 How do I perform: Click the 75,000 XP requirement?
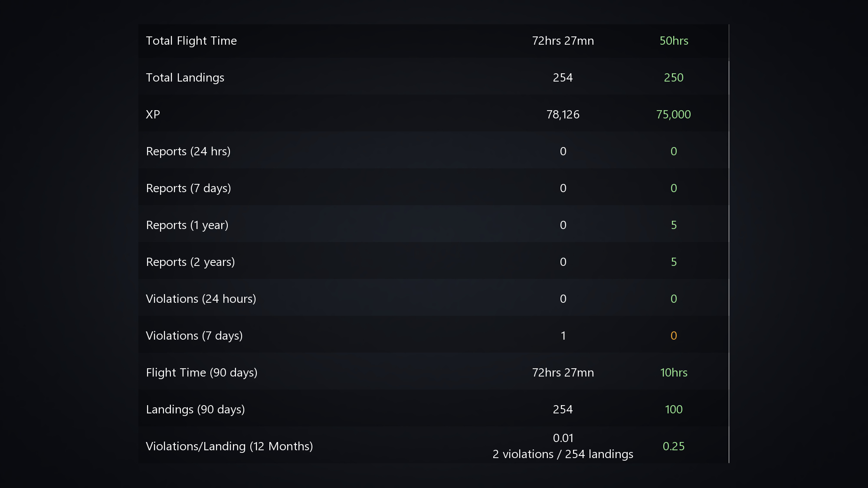pyautogui.click(x=674, y=115)
